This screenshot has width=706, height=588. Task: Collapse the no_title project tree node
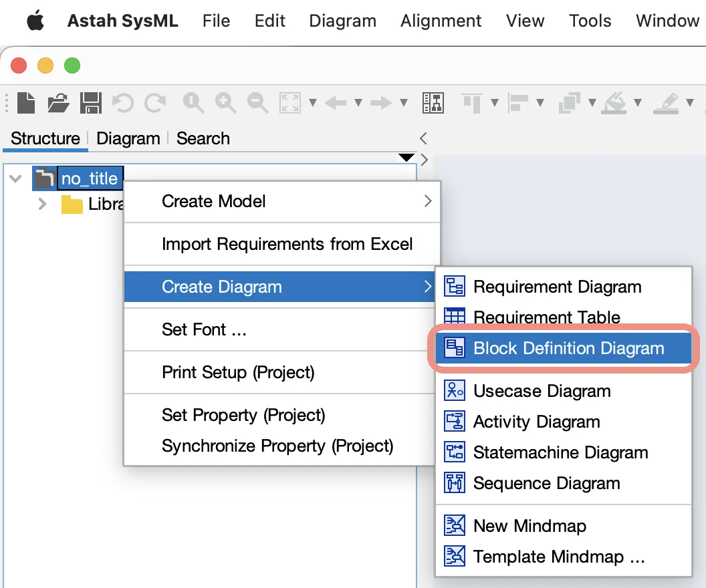click(16, 178)
